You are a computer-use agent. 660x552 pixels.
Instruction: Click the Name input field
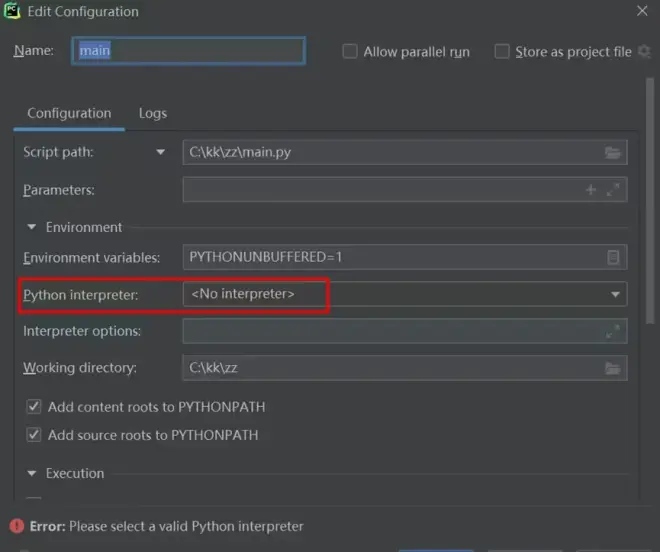(189, 51)
